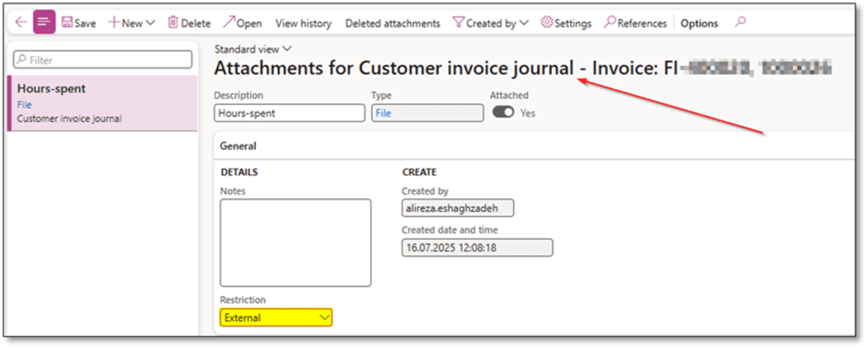Toggle the purple list pane icon

point(44,23)
